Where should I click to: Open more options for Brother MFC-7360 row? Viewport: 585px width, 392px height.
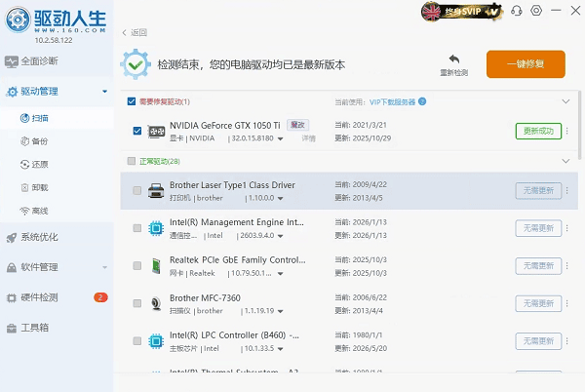click(567, 303)
